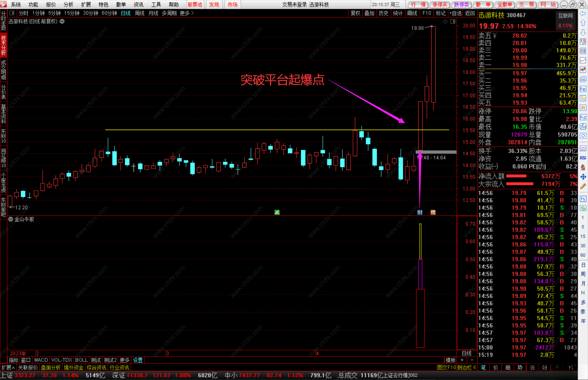The image size is (588, 380).
Task: Click the trend line chart sidebar icon
Action: pyautogui.click(x=583, y=60)
